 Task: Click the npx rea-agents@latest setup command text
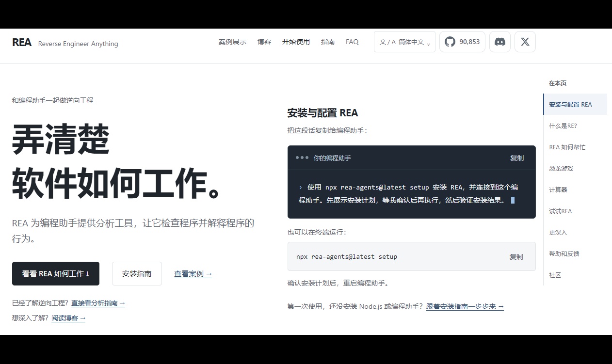click(x=347, y=256)
